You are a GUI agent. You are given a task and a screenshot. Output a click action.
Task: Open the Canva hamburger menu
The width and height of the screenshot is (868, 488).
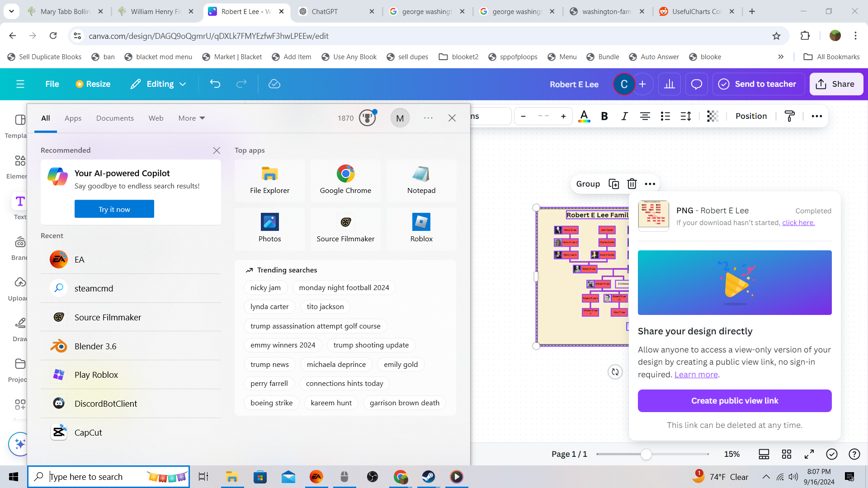pos(20,84)
